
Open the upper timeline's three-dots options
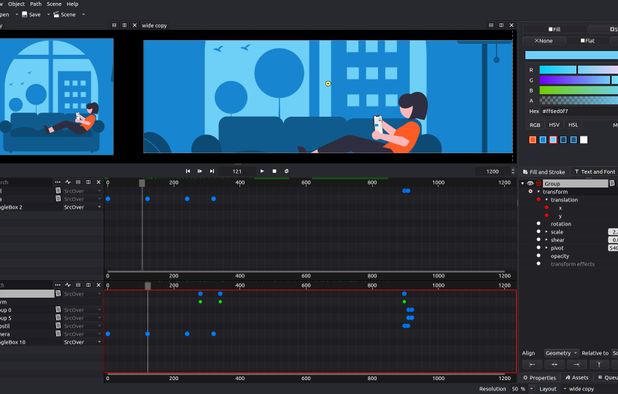[x=58, y=182]
